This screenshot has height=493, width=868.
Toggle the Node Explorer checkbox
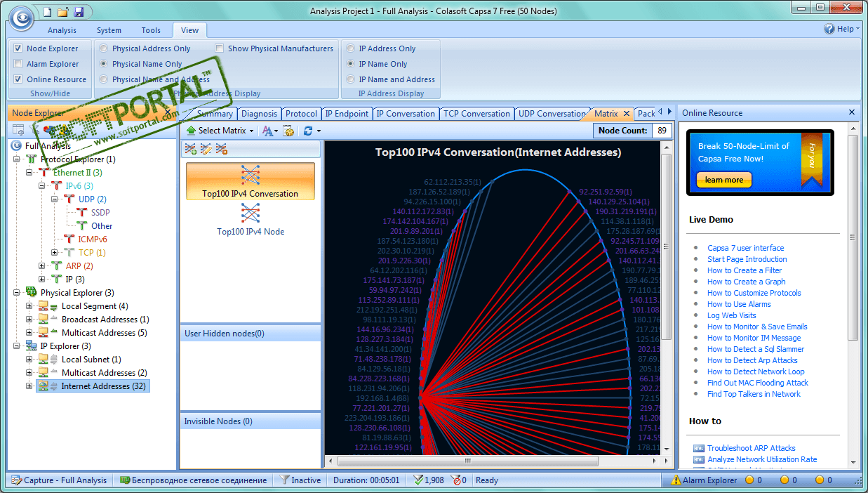[18, 48]
